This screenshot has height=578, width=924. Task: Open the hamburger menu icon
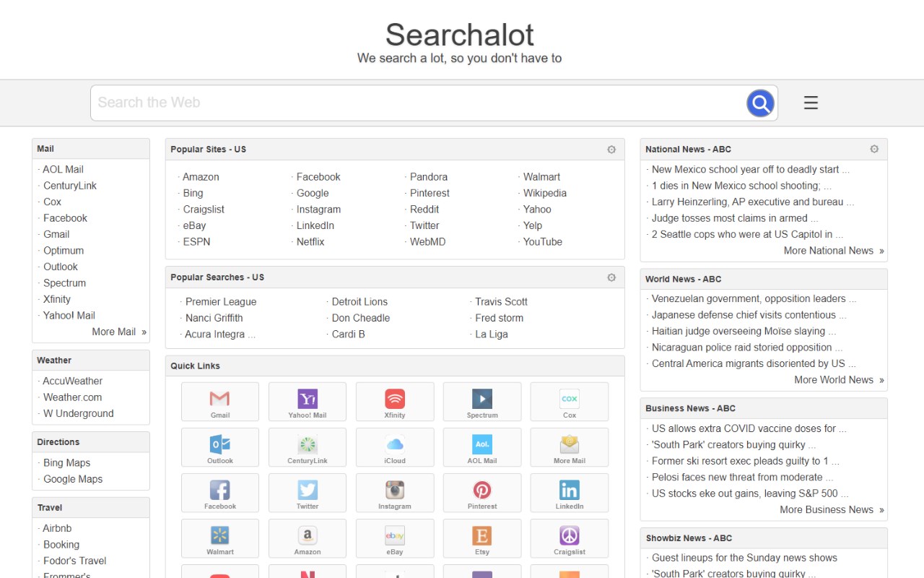(811, 103)
